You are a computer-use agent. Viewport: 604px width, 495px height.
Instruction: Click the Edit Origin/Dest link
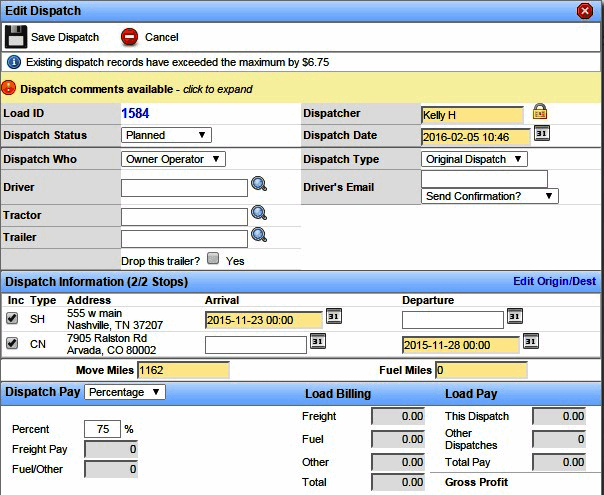(x=555, y=282)
